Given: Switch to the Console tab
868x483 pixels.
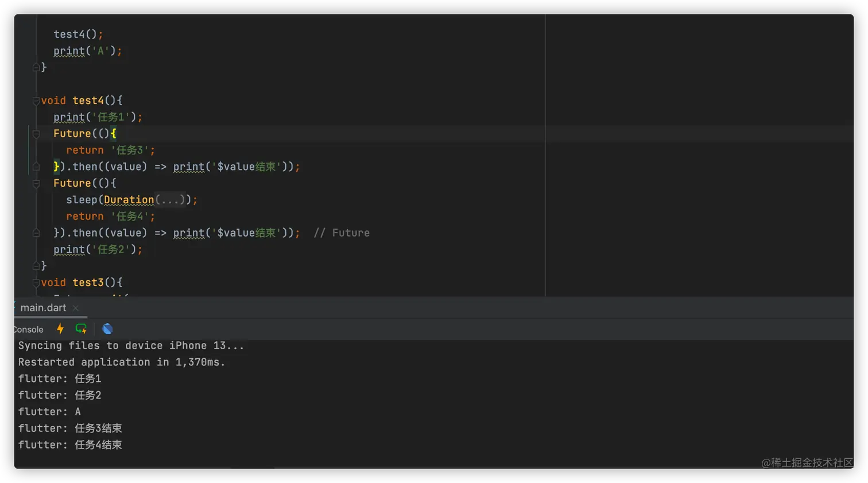Looking at the screenshot, I should [29, 330].
